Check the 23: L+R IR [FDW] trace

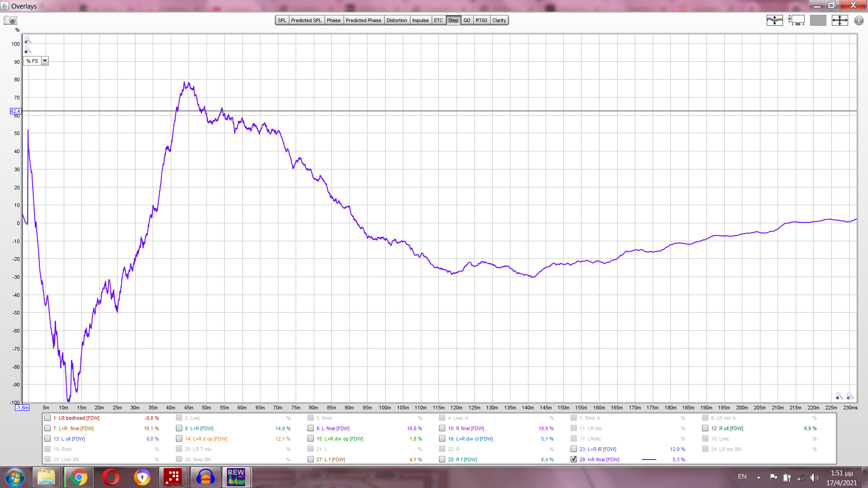click(x=574, y=449)
